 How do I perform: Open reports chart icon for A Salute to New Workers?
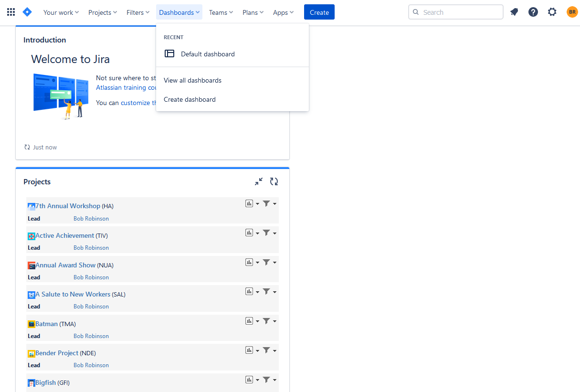point(249,291)
